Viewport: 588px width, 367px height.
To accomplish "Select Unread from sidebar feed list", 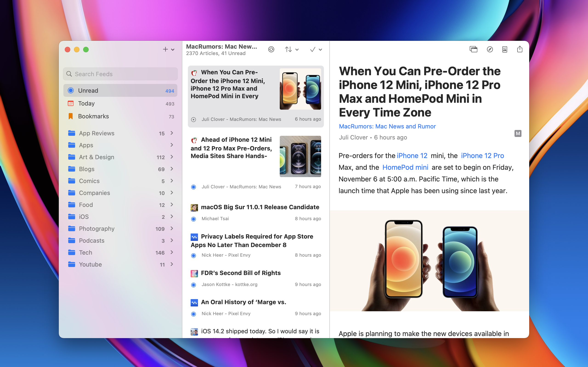I will [121, 90].
